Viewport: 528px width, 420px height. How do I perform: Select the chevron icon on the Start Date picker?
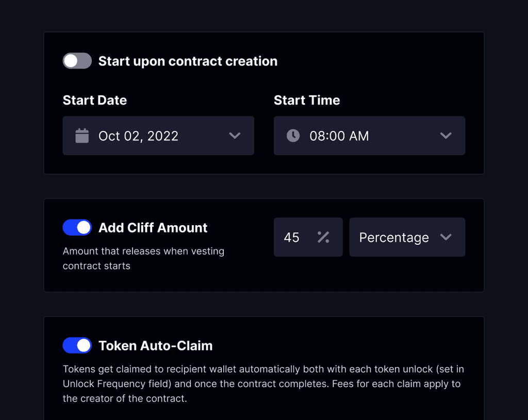coord(235,136)
